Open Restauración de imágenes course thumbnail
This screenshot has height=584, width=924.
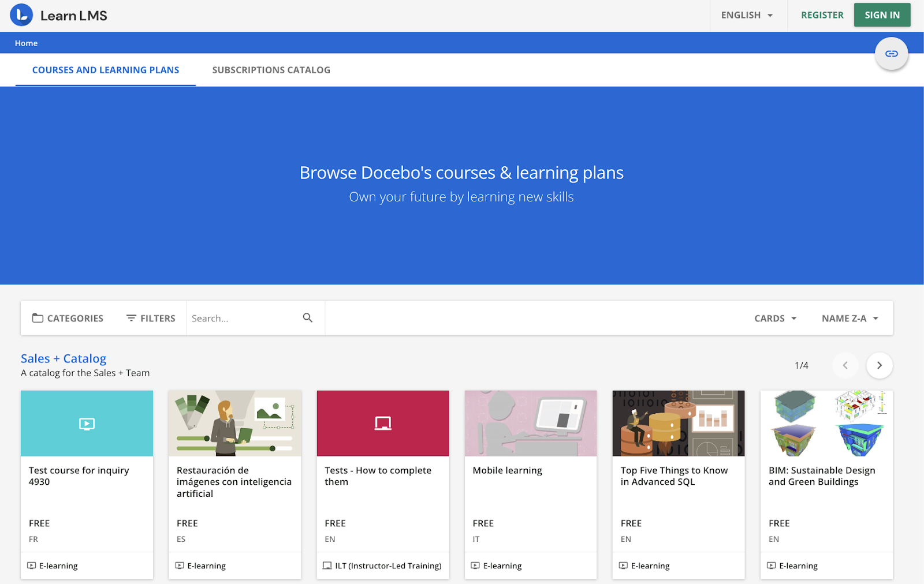tap(234, 424)
